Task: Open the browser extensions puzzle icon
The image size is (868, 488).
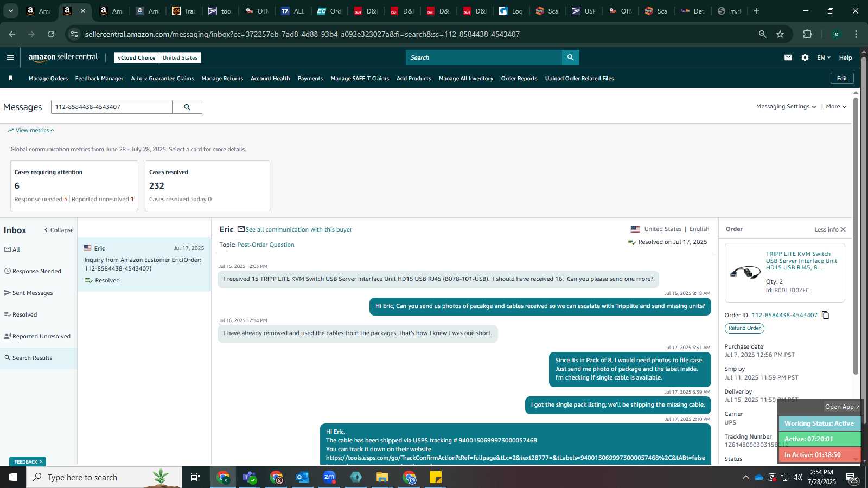Action: 807,34
